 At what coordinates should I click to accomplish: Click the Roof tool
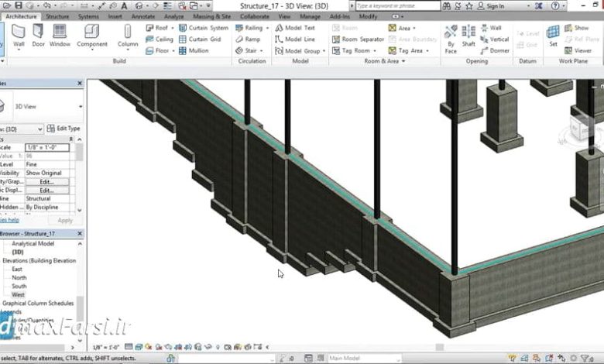[x=156, y=28]
